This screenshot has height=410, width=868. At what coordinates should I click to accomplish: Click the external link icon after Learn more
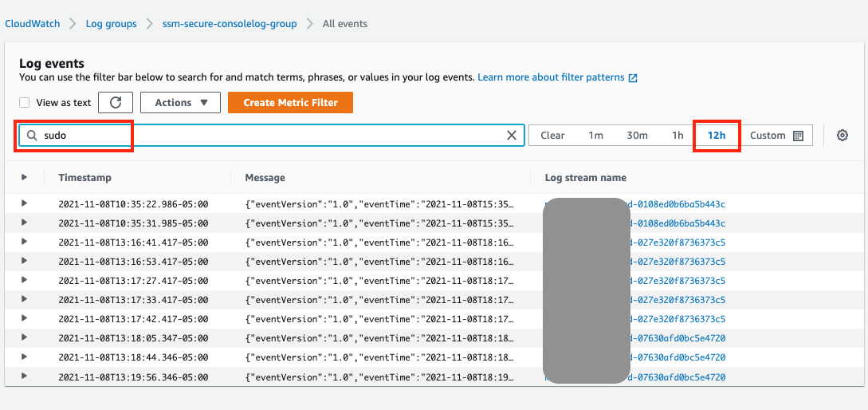633,78
